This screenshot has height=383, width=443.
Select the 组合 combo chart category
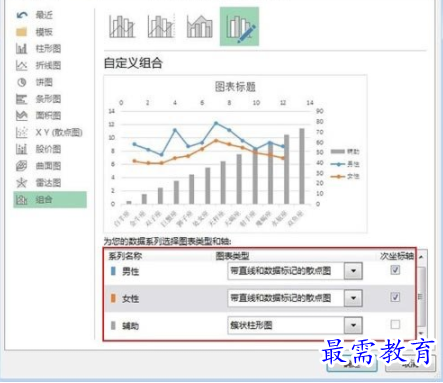click(x=50, y=200)
